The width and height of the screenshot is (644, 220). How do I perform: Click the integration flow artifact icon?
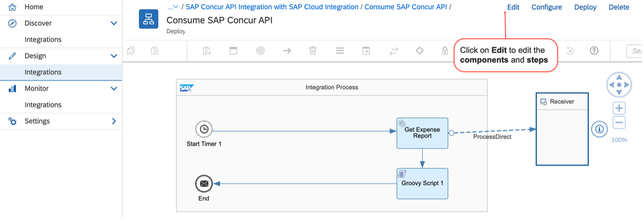pyautogui.click(x=149, y=19)
